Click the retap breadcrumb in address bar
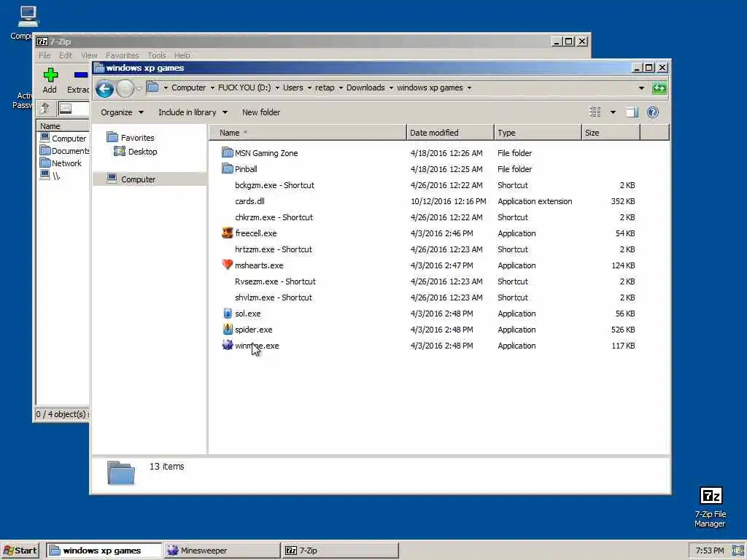 click(325, 87)
